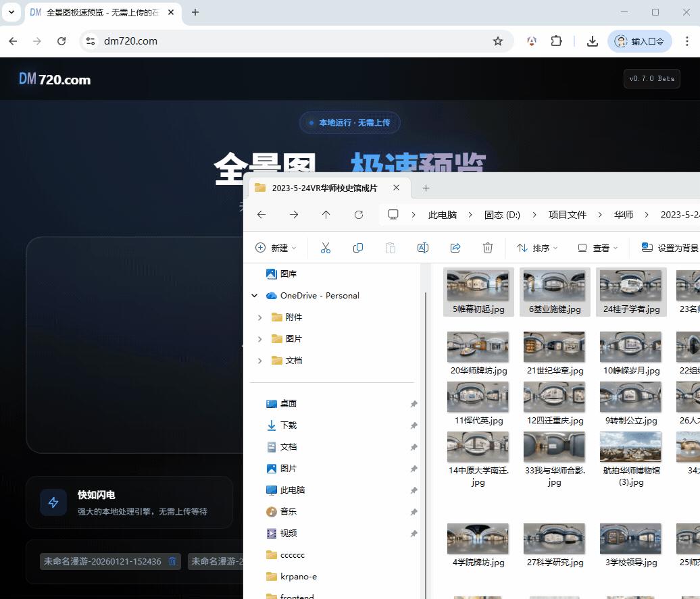This screenshot has width=700, height=599.
Task: Select the 航拍华师博物馆 (3).jpg thumbnail
Action: [x=630, y=447]
